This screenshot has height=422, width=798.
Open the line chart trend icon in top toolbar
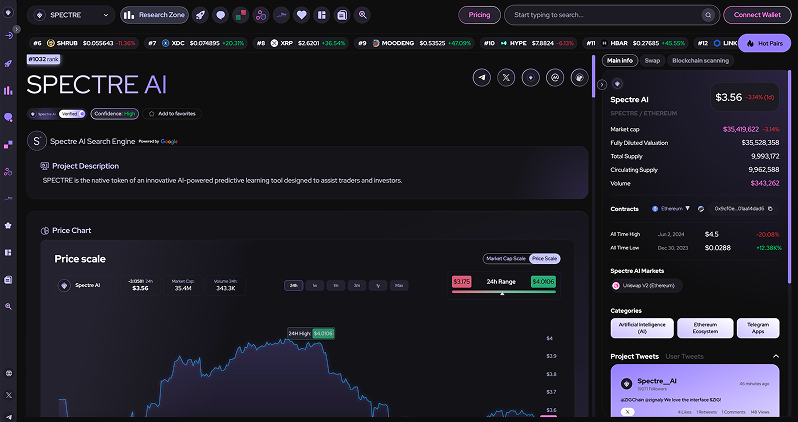(x=281, y=15)
